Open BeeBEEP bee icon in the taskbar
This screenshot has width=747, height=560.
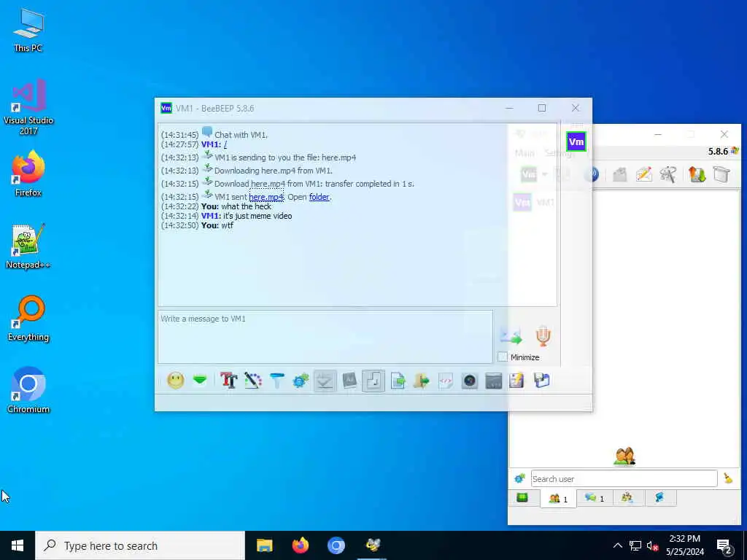coord(373,545)
